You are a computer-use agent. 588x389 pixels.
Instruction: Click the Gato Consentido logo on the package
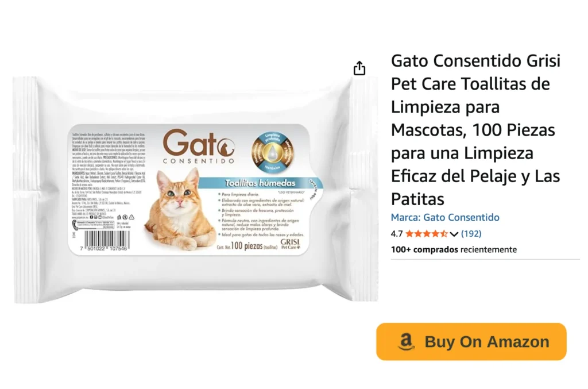click(199, 147)
